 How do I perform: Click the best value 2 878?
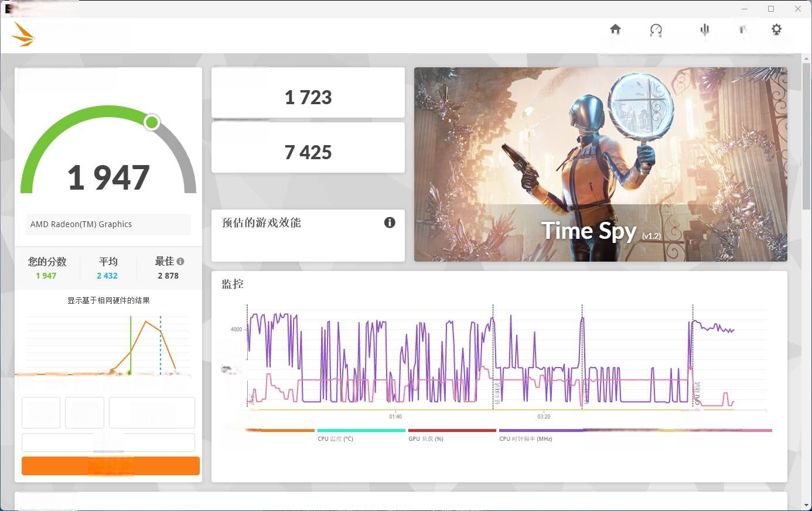[x=168, y=276]
